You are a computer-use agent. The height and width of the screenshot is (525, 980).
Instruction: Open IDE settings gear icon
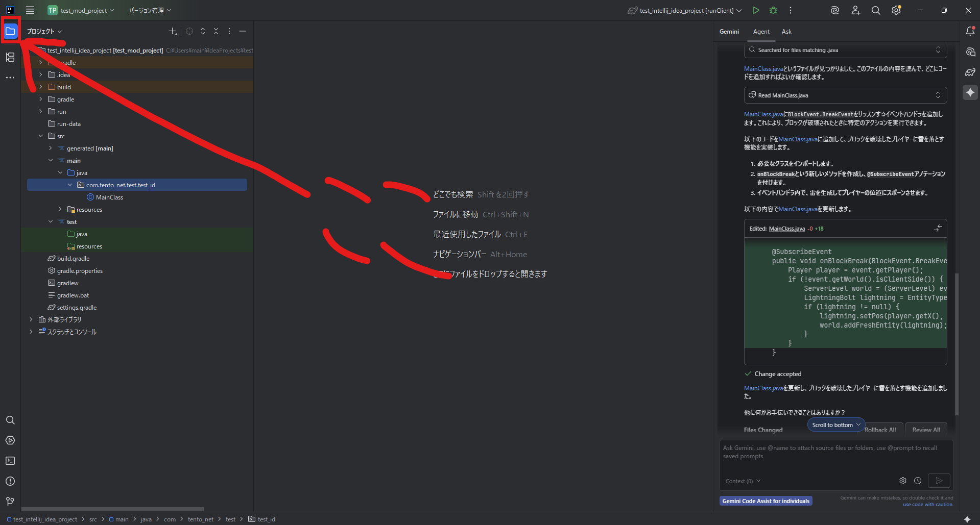[896, 10]
